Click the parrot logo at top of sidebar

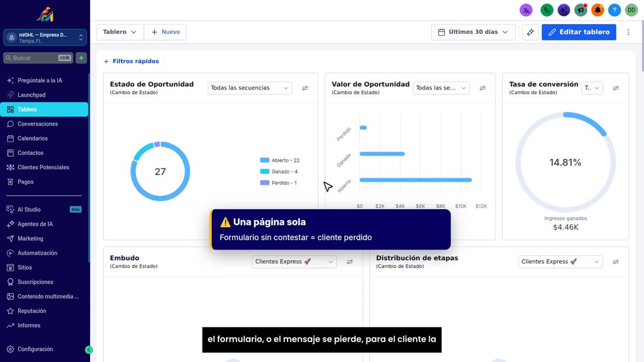pyautogui.click(x=44, y=15)
